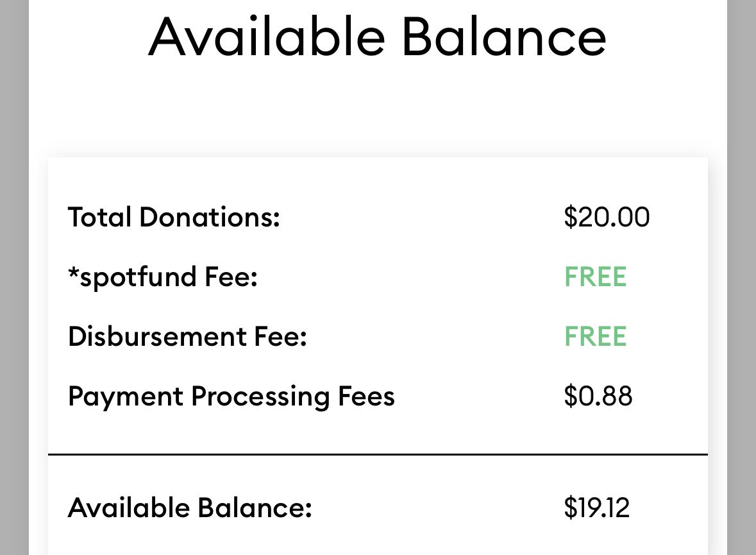This screenshot has width=756, height=555.
Task: Click the word Processing in Payment Processing Fees
Action: point(260,397)
